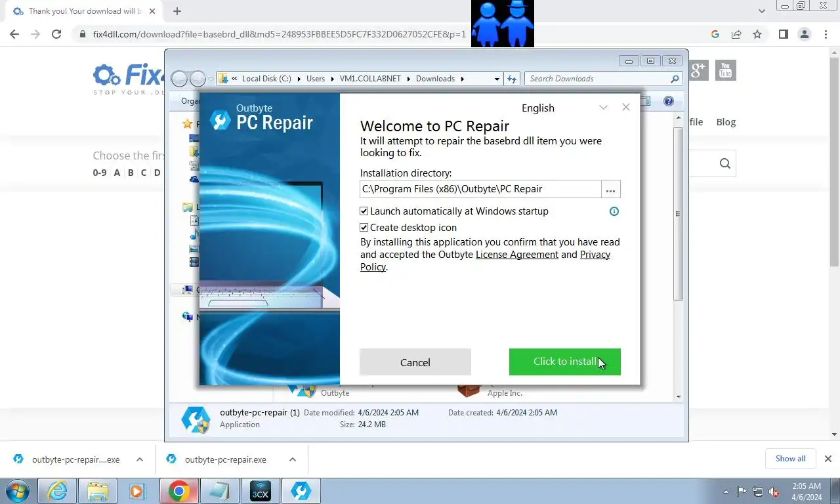Toggle the Chrome side panel icon
Screen dimensions: 840x504
[x=783, y=34]
